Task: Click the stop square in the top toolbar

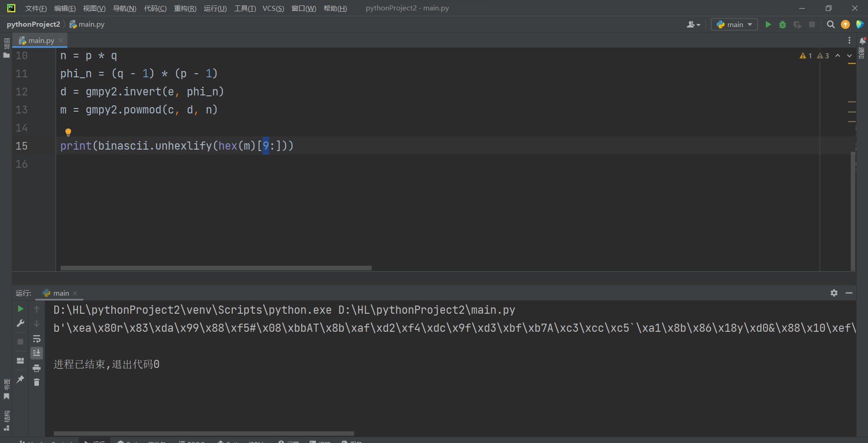Action: click(x=812, y=24)
